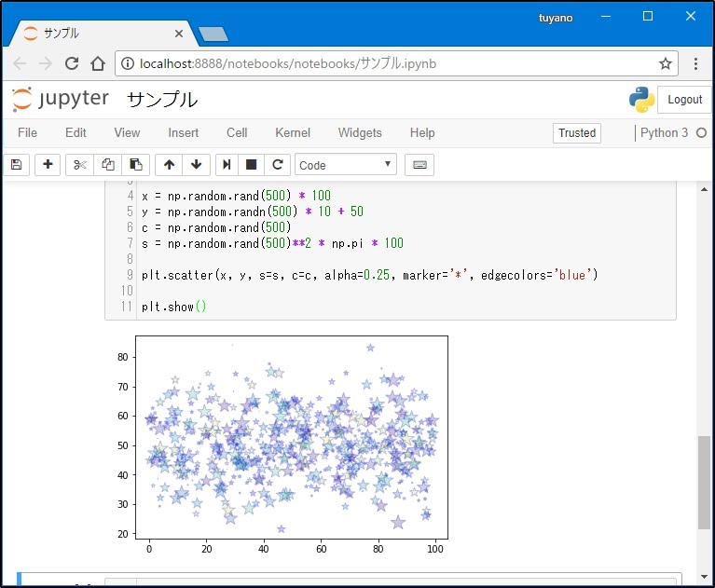Open the Chrome three-dot menu
715x588 pixels.
click(x=695, y=63)
